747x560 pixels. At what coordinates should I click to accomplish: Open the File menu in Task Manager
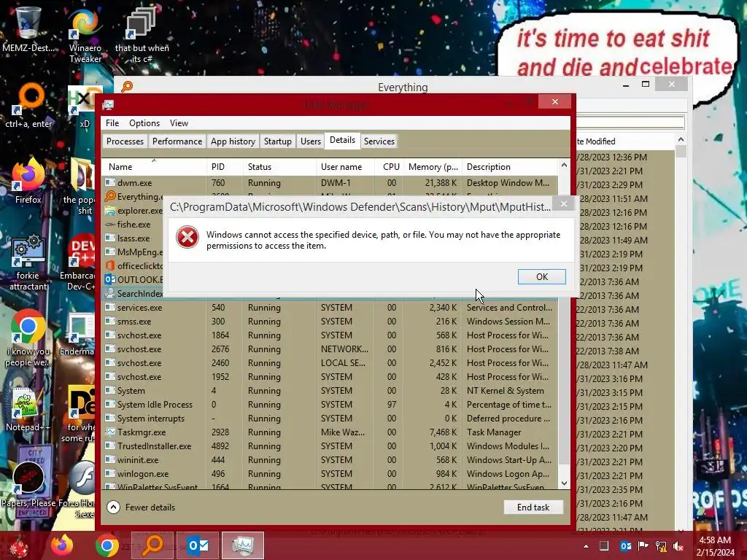point(112,122)
